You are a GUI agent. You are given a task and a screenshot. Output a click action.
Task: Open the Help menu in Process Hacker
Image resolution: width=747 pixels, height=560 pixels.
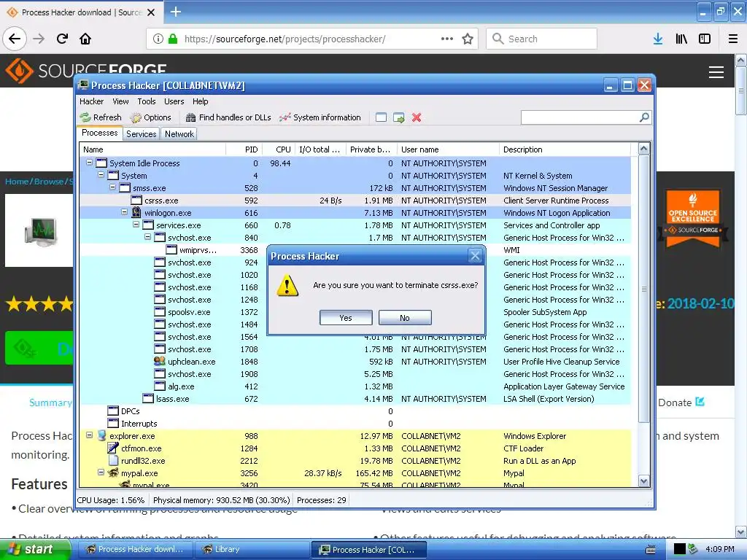(x=200, y=101)
